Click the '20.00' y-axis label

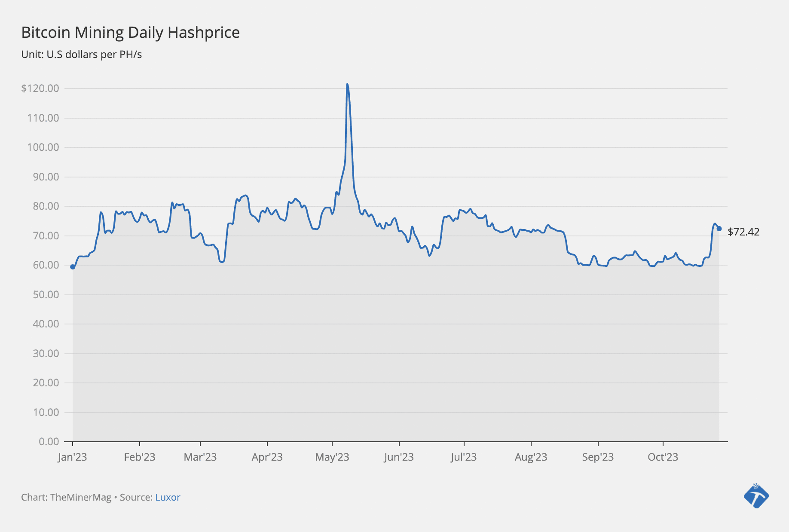[46, 382]
